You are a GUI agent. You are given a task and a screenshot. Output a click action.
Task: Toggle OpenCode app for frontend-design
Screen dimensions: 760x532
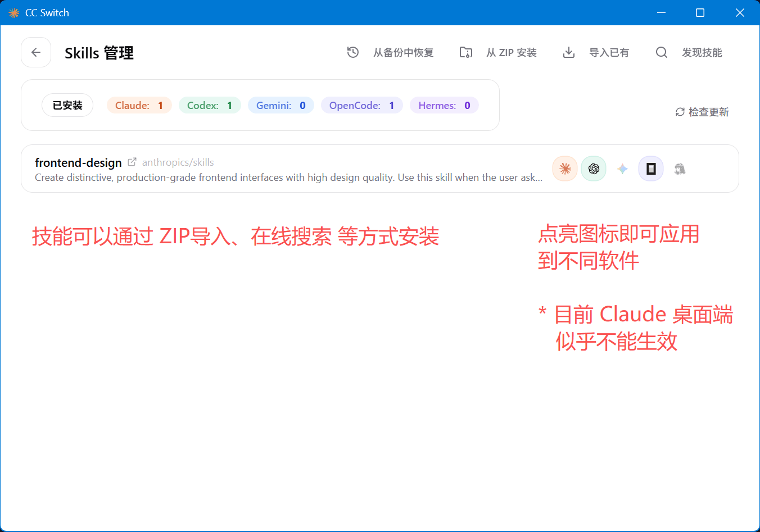click(651, 169)
